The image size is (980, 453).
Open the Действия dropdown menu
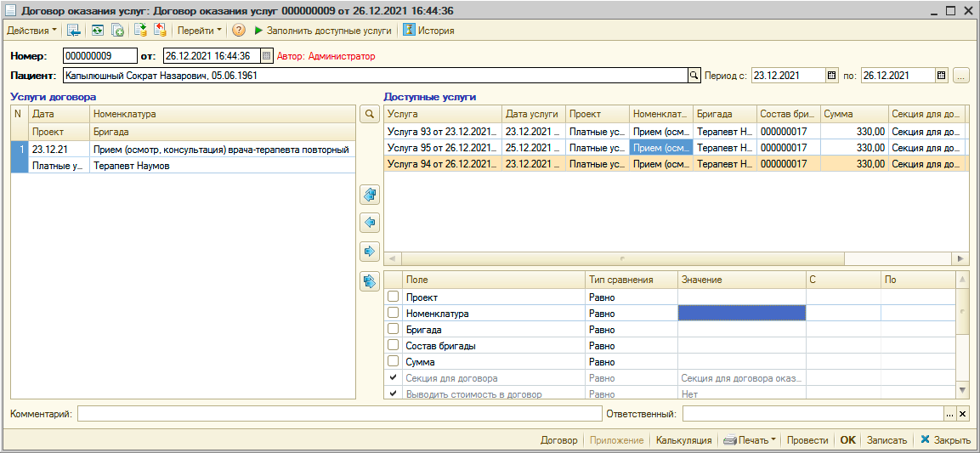32,30
